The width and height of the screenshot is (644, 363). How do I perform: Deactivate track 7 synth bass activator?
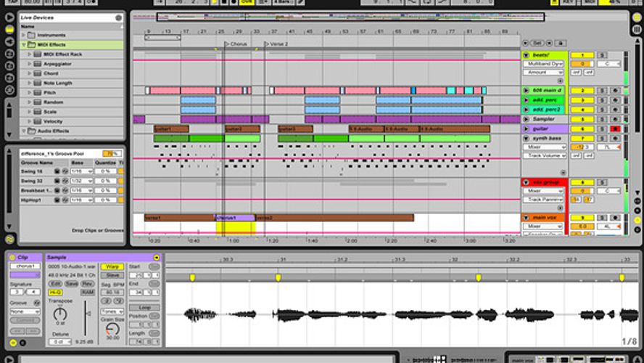582,139
